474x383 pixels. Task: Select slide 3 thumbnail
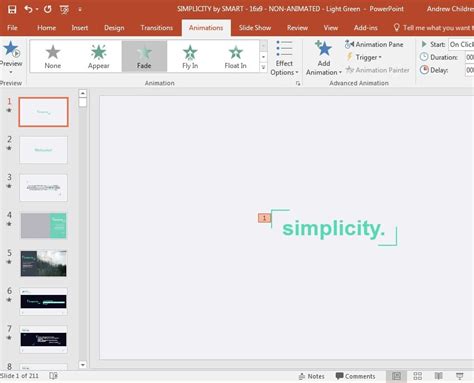43,188
